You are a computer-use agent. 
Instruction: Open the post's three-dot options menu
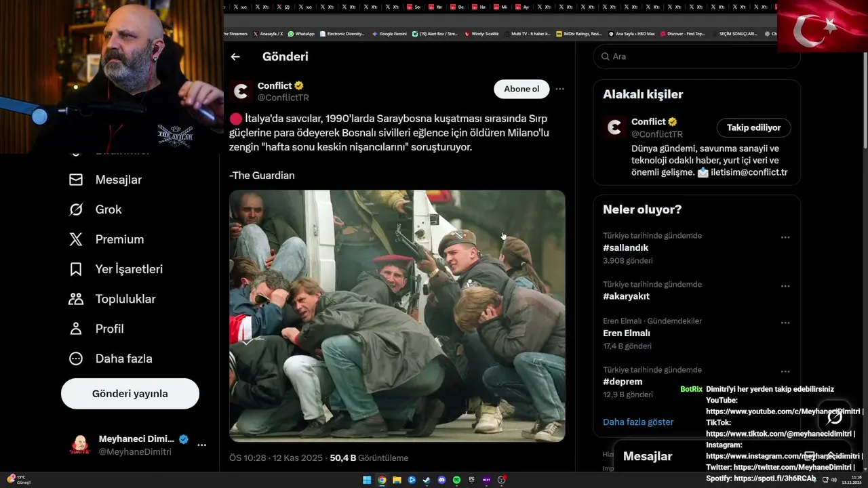559,89
